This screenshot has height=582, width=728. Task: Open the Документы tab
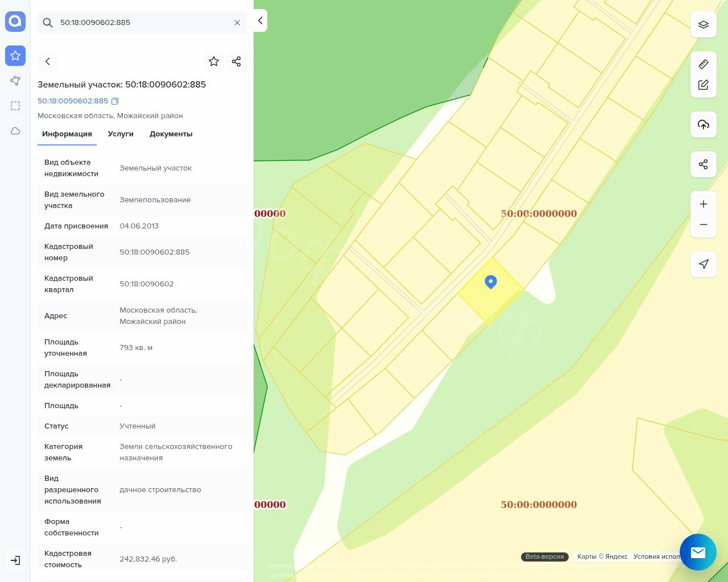click(x=171, y=134)
